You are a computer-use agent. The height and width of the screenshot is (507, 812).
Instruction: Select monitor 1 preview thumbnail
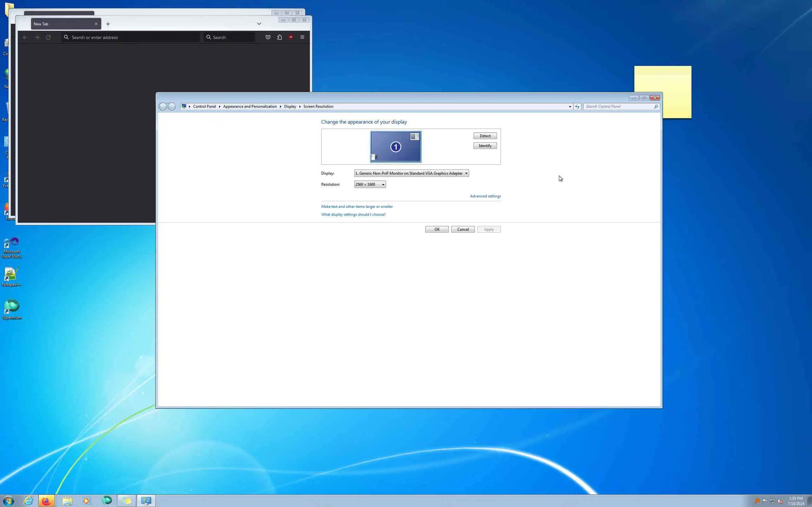(396, 147)
